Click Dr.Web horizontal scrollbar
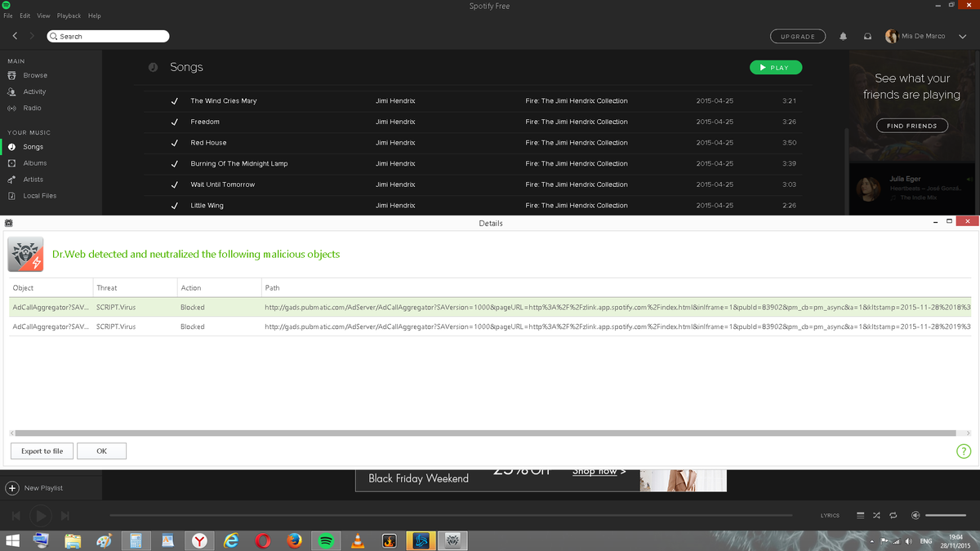 [x=485, y=433]
